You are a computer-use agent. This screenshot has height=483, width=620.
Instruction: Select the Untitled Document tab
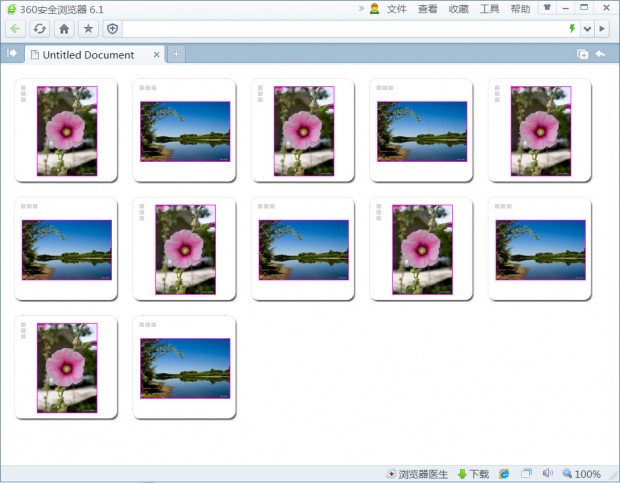coord(95,55)
